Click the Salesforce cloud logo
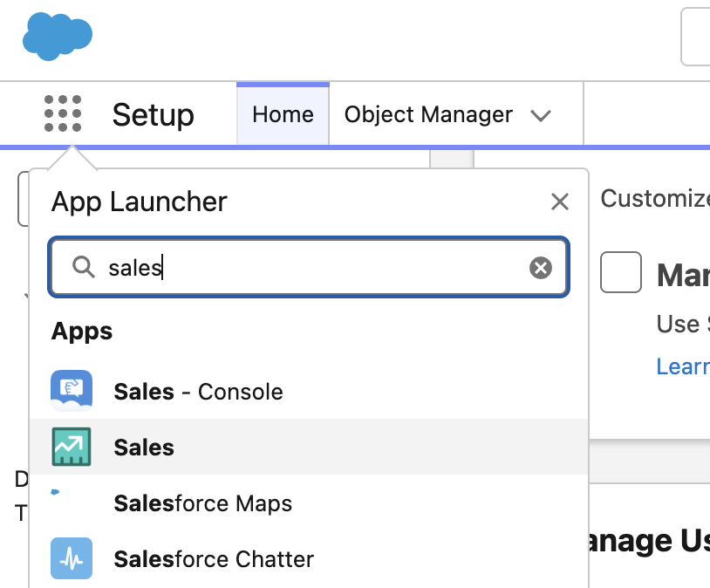This screenshot has width=710, height=588. [58, 37]
